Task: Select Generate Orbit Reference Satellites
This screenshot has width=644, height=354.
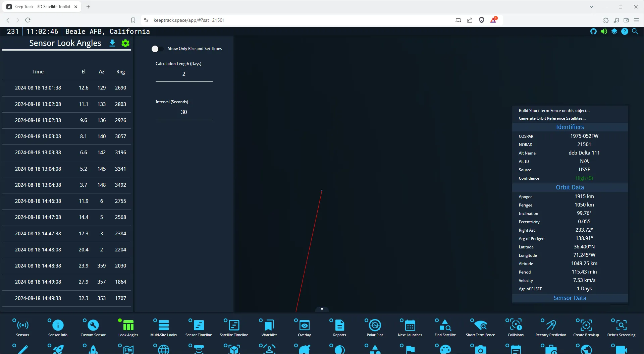Action: click(x=552, y=118)
